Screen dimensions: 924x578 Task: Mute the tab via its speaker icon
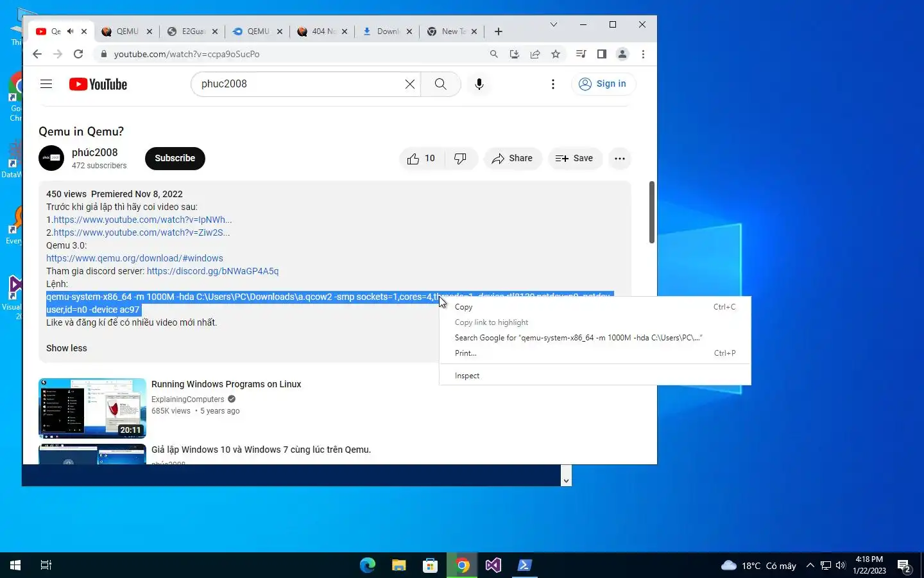tap(71, 31)
